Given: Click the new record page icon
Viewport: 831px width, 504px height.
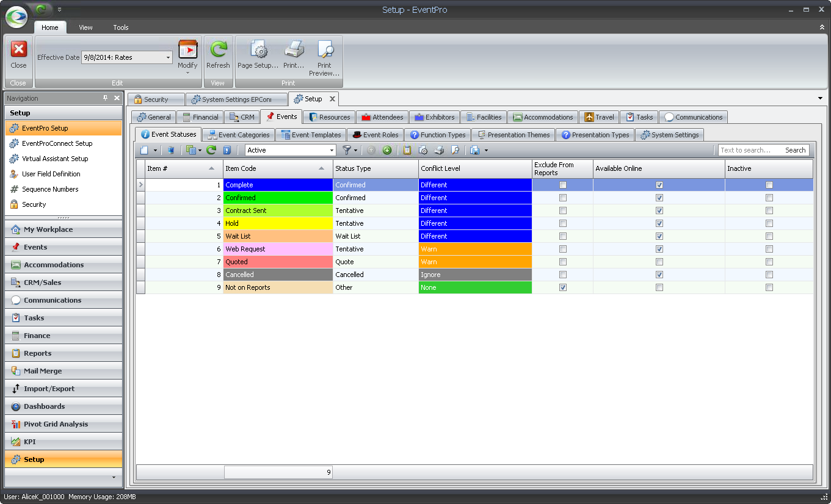Looking at the screenshot, I should (x=144, y=150).
